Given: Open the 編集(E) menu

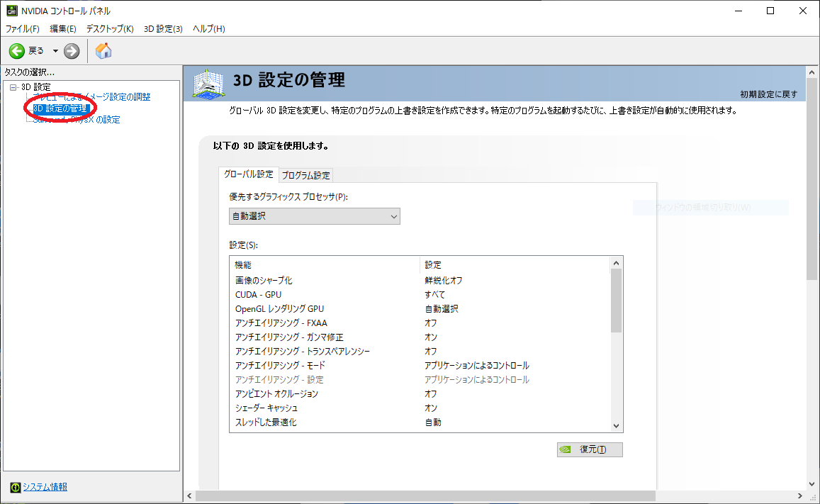Looking at the screenshot, I should 63,29.
